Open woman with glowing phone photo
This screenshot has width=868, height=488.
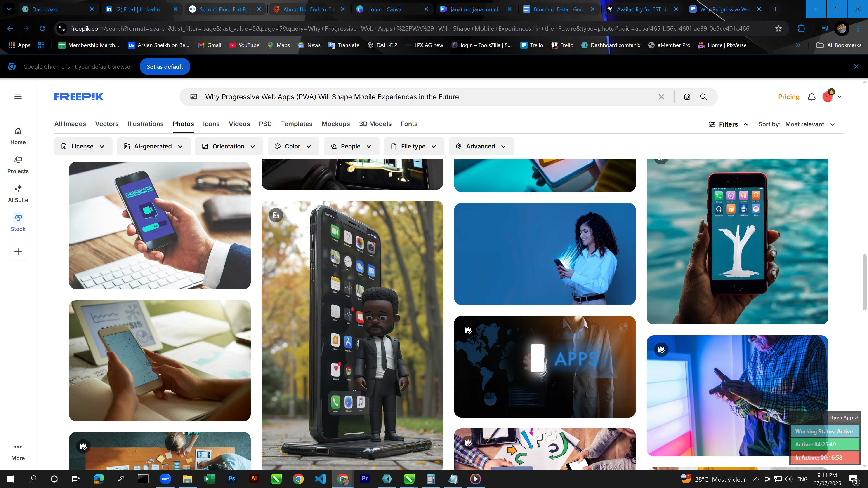tap(545, 254)
